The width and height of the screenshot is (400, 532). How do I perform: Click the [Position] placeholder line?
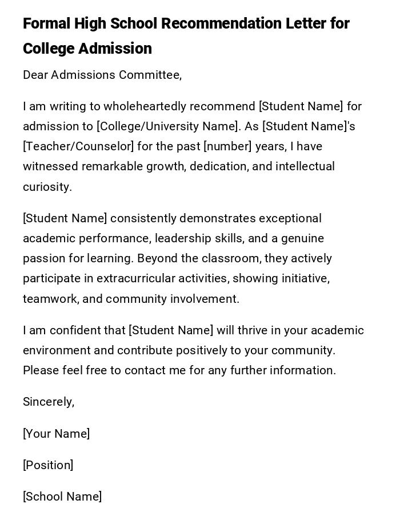pos(48,465)
